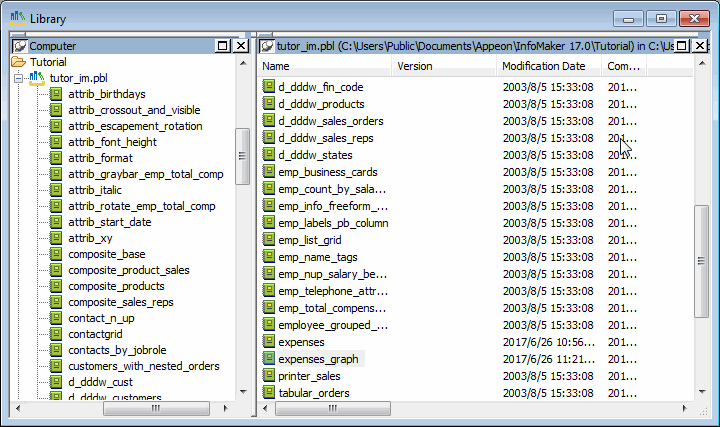The width and height of the screenshot is (720, 427).
Task: Select employee_grouped_... in the list
Action: click(333, 325)
